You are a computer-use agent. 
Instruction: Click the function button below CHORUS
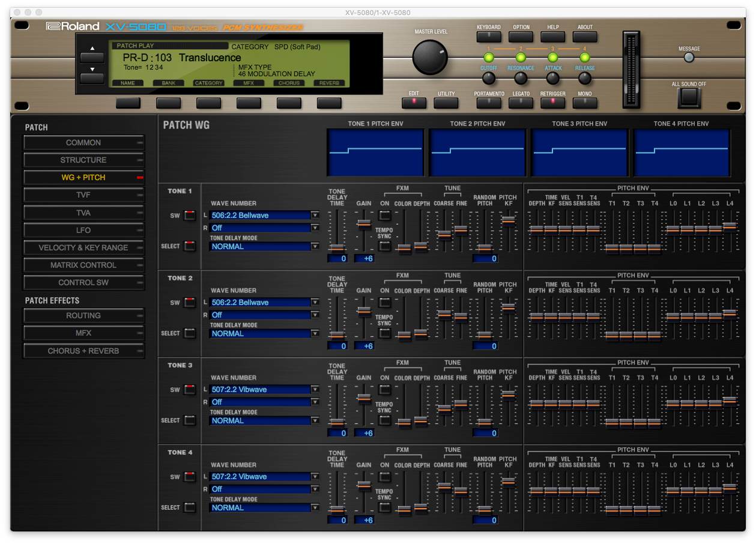tap(289, 103)
